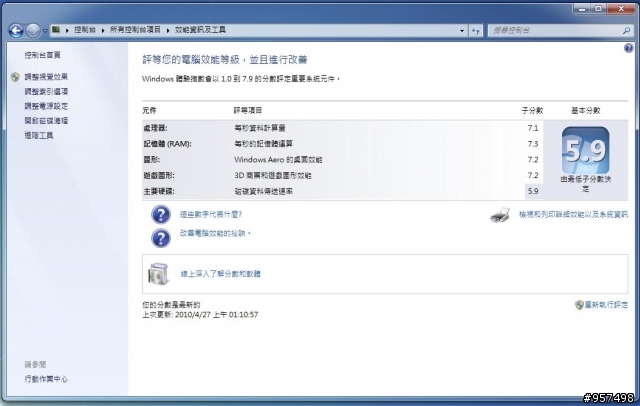Expand the arrow after 控制台 breadcrumb
Image resolution: width=640 pixels, height=406 pixels.
[x=103, y=30]
